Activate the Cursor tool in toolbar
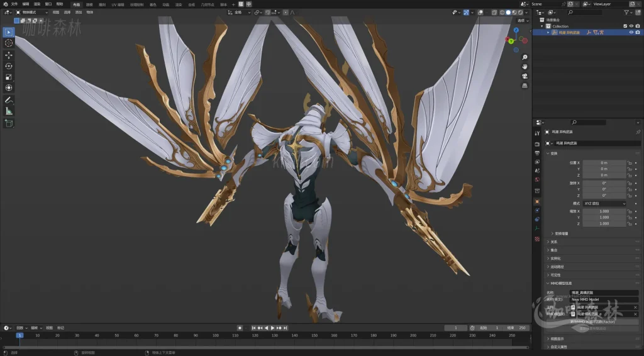 click(9, 43)
